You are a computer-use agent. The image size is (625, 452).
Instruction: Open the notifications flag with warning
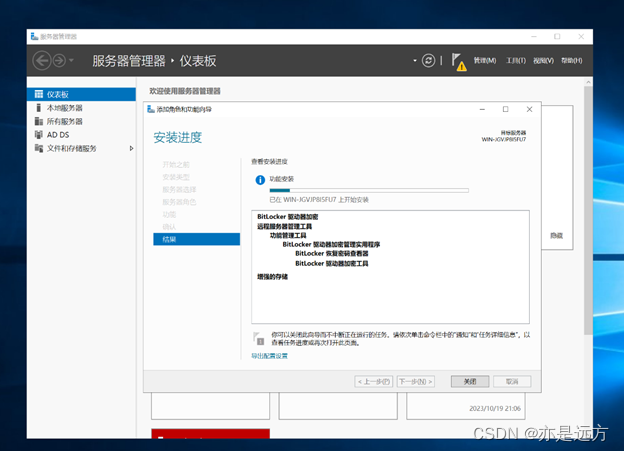point(459,62)
